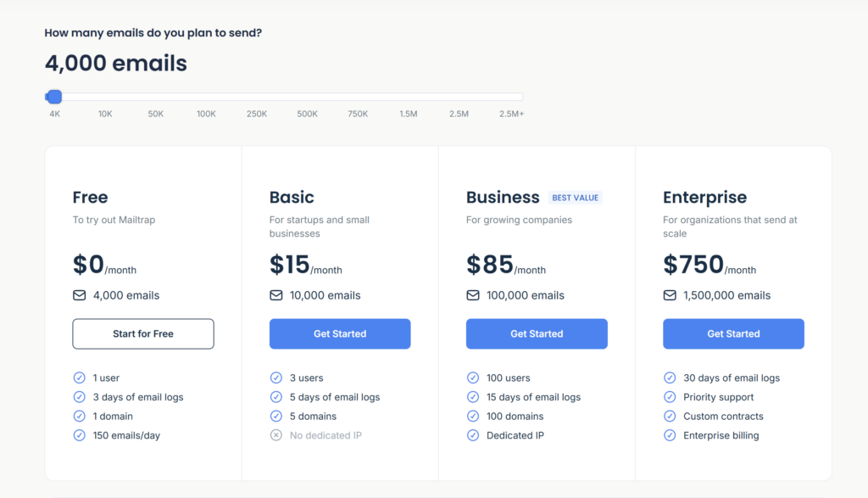Click 'To try out Mailtrap' text
This screenshot has width=868, height=498.
tap(114, 220)
